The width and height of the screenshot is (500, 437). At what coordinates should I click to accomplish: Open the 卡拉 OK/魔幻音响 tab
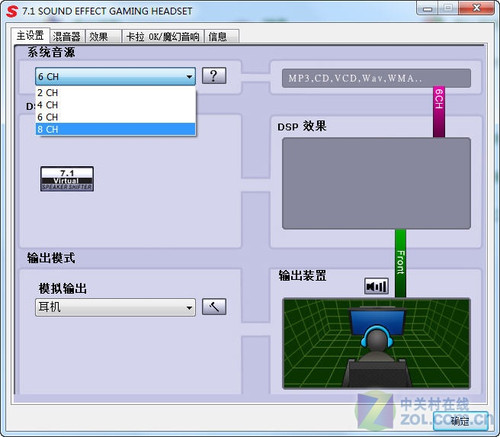pos(163,37)
